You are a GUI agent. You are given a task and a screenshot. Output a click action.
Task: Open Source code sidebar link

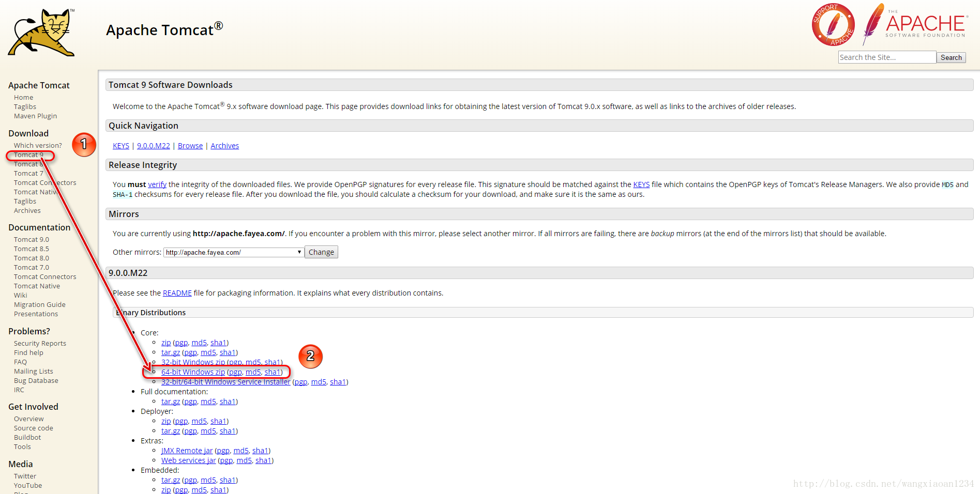pyautogui.click(x=33, y=428)
